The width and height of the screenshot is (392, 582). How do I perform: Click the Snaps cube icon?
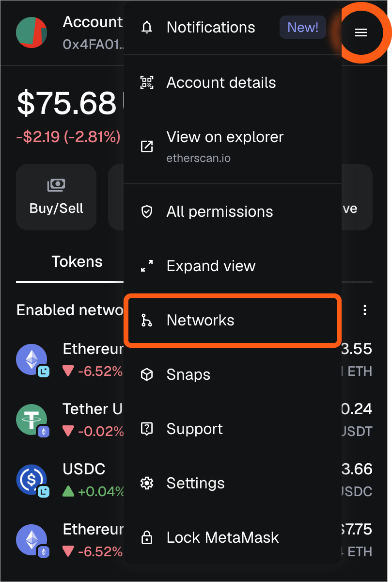146,374
